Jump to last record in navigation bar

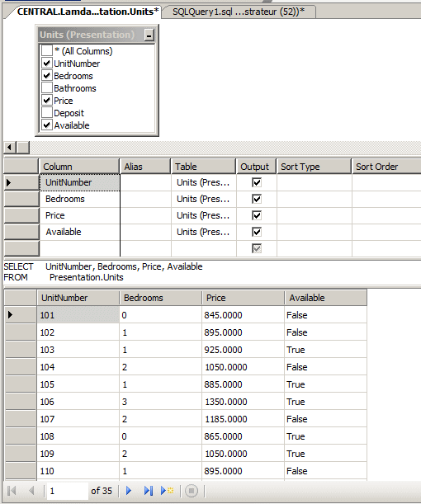click(x=149, y=491)
